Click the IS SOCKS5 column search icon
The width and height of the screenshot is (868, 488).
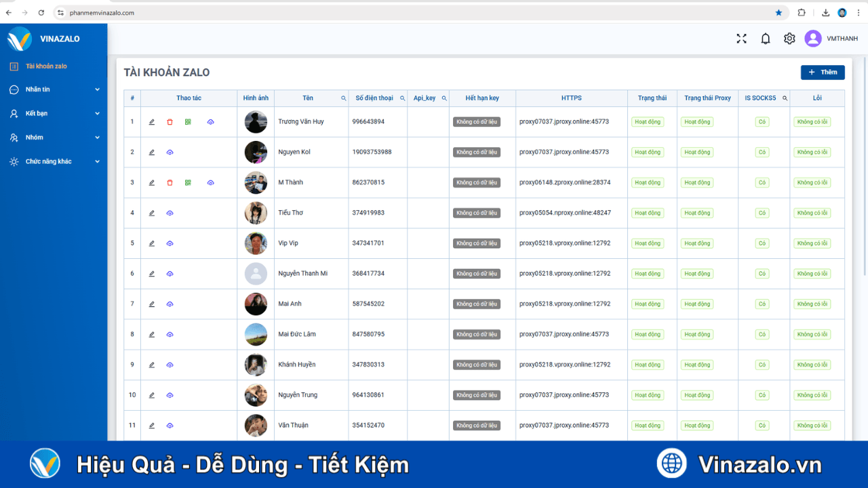(x=785, y=98)
